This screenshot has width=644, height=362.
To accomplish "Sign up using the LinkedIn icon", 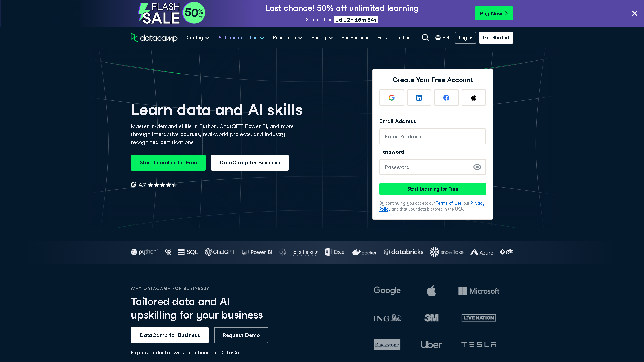I will click(x=419, y=98).
